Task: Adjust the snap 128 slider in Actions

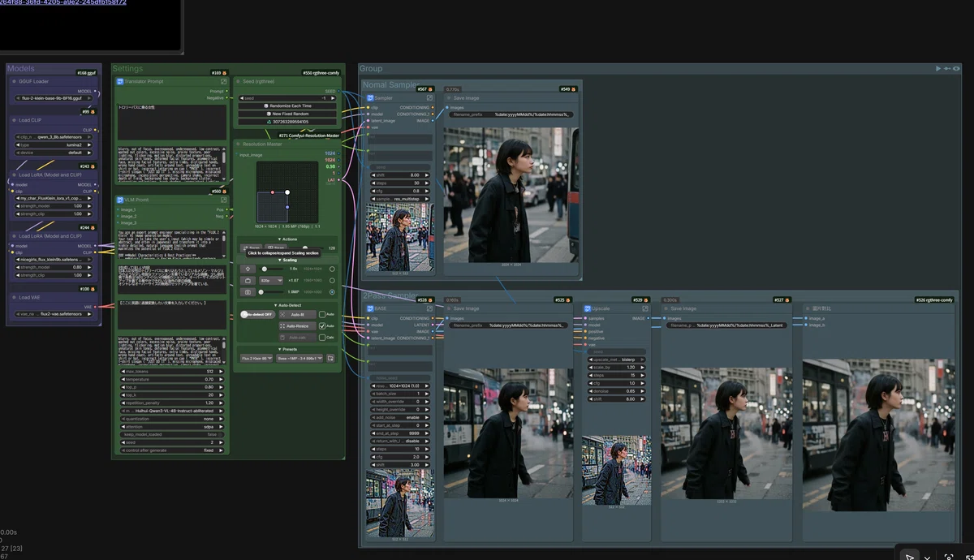Action: [305, 248]
